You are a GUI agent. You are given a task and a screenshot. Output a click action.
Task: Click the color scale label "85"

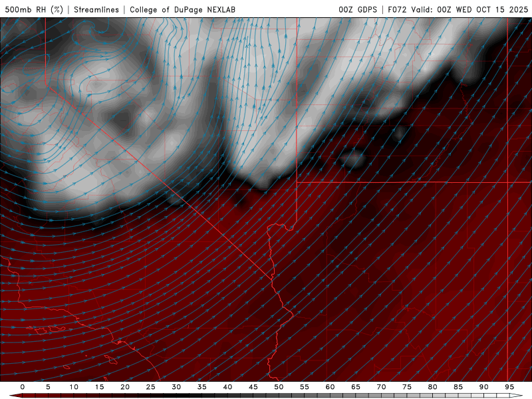pyautogui.click(x=458, y=387)
